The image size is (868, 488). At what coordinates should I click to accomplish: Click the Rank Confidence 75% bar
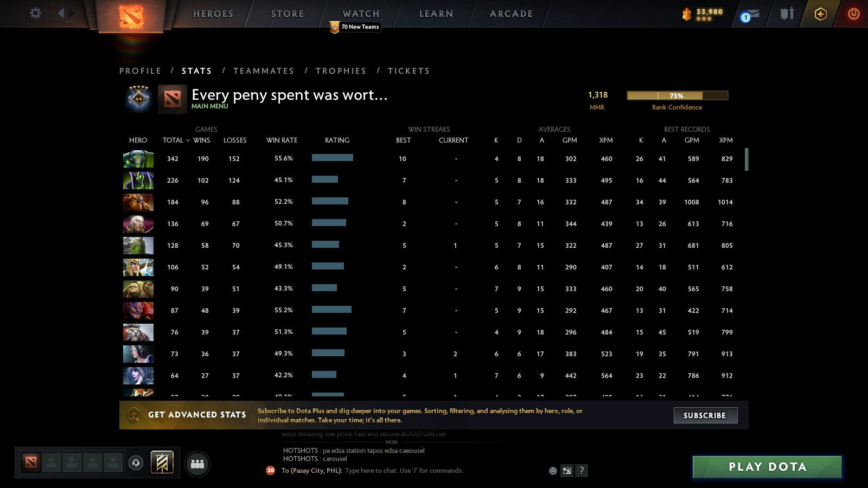click(676, 95)
